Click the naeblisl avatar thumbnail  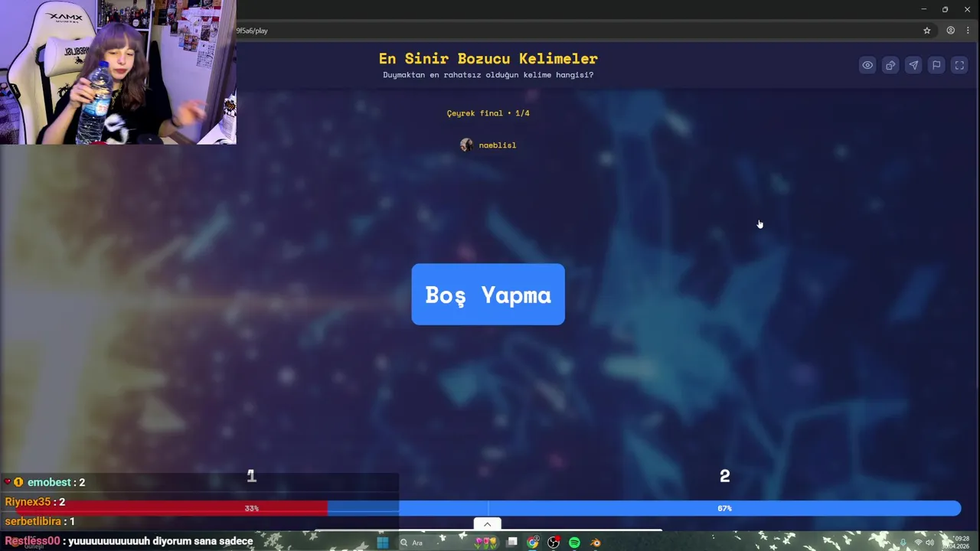pyautogui.click(x=466, y=145)
